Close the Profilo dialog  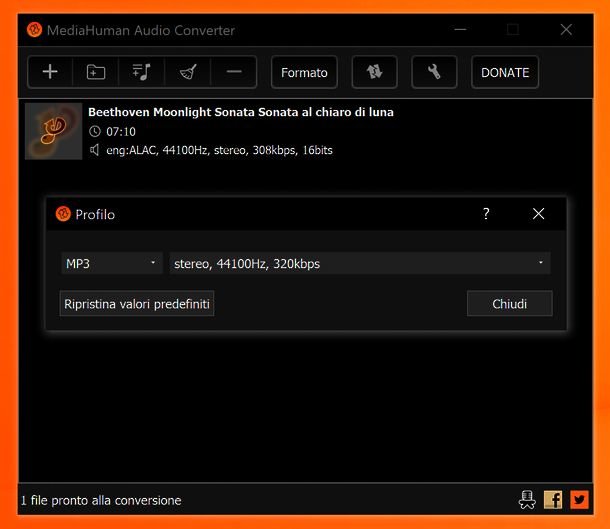[538, 214]
